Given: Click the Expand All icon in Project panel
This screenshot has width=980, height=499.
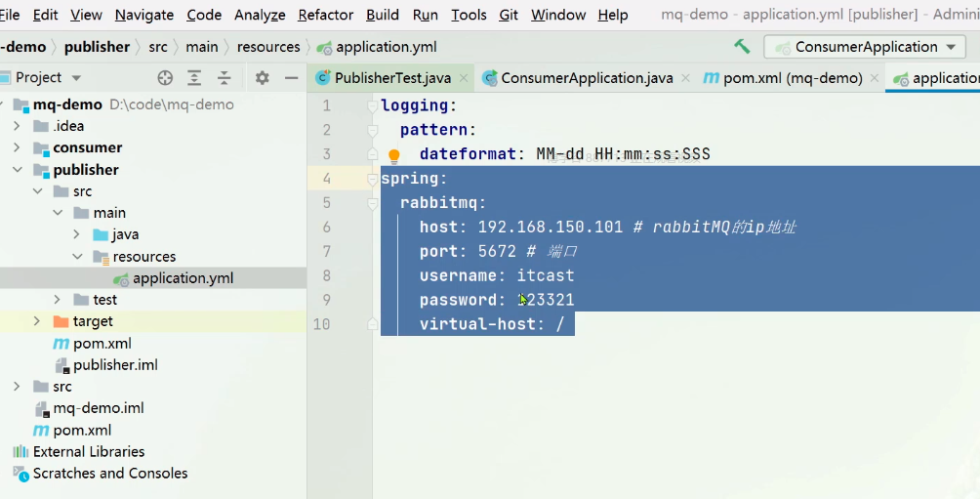Looking at the screenshot, I should 194,77.
